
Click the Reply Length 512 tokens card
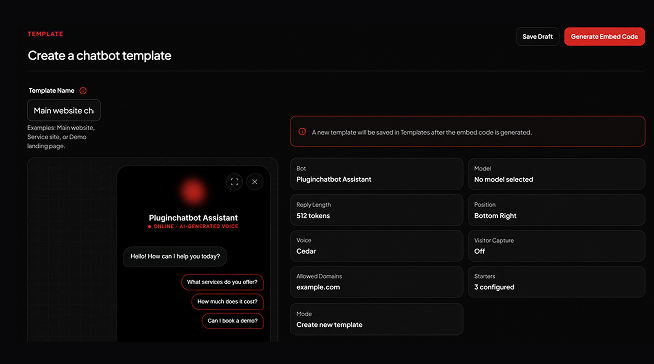click(377, 210)
